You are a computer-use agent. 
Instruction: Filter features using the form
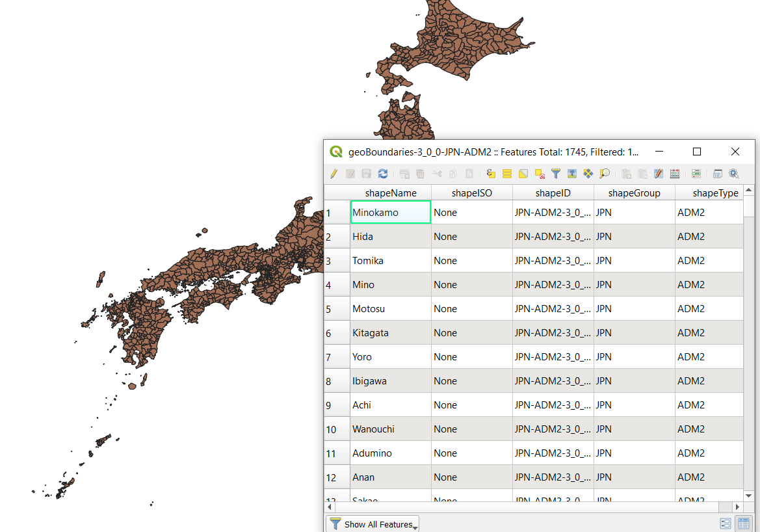pyautogui.click(x=555, y=173)
